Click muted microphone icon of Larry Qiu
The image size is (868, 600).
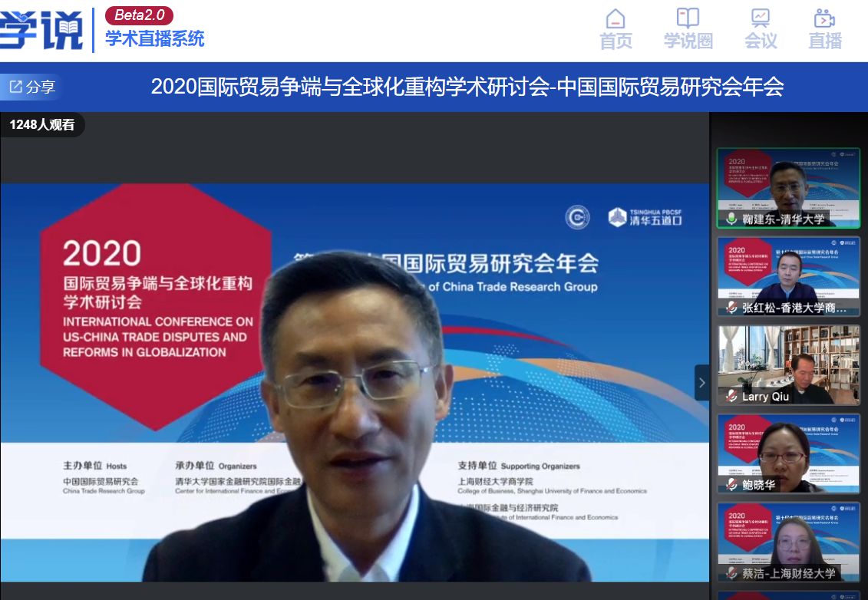[x=731, y=397]
